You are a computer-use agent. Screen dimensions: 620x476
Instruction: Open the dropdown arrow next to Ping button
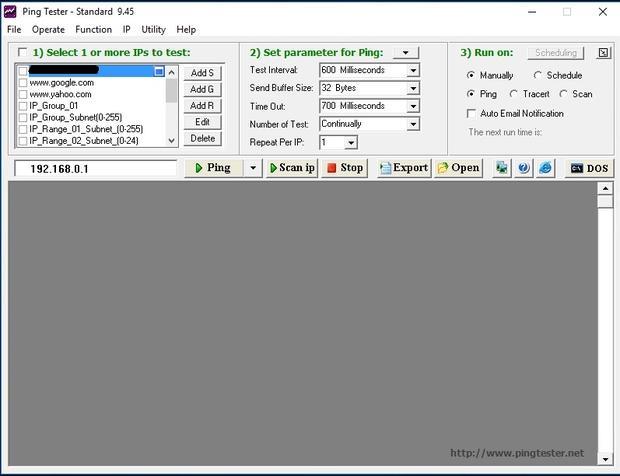click(x=253, y=168)
